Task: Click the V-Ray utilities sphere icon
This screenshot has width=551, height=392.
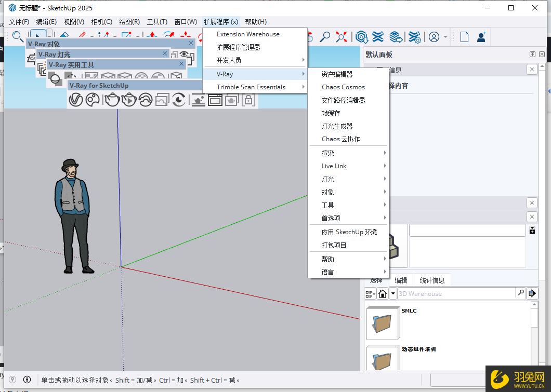Action: [x=56, y=79]
